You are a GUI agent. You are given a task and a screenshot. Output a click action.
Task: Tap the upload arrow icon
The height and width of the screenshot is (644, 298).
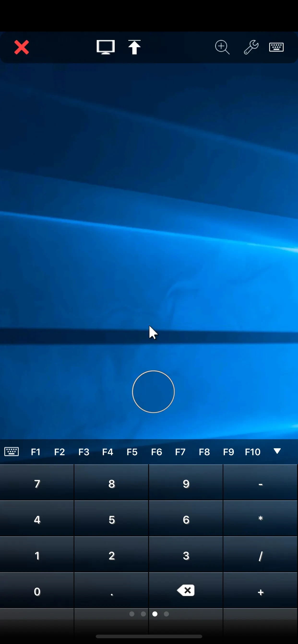134,47
